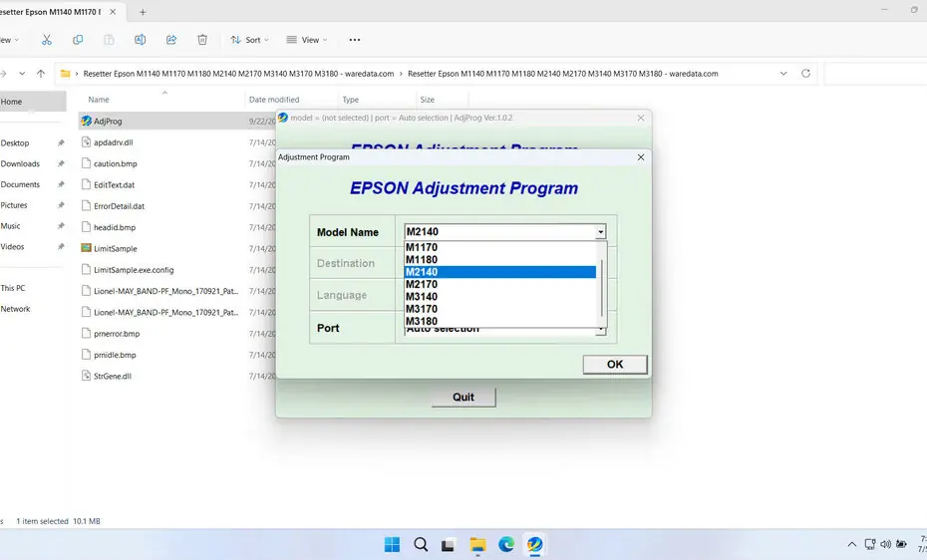Click the Delete trash icon in toolbar
927x560 pixels.
point(202,40)
